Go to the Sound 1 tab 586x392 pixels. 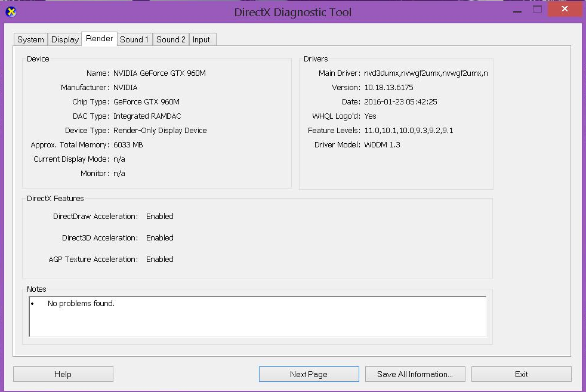[134, 39]
